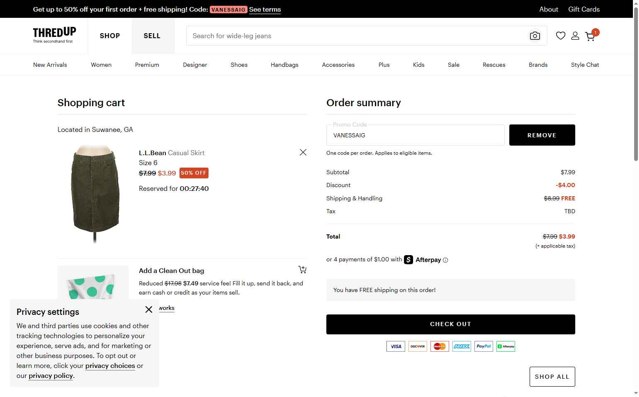Open Shoes category menu
The height and width of the screenshot is (397, 639).
tap(239, 65)
